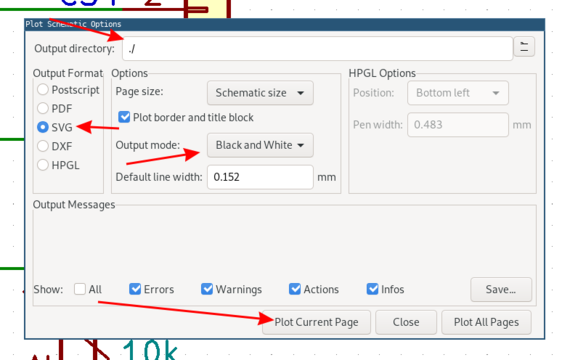Close the Plot Schematic Options dialog

406,322
